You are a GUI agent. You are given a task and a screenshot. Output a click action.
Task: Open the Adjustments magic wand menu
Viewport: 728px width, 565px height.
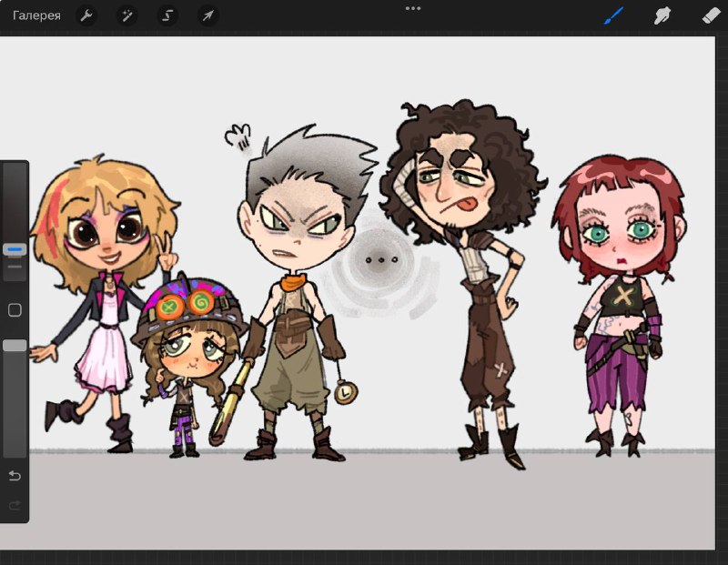[x=126, y=15]
